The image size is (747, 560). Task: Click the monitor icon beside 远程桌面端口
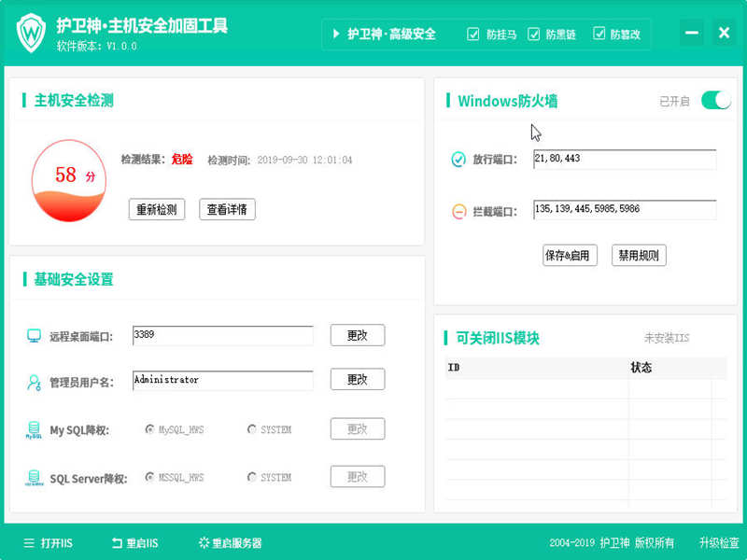pos(34,336)
